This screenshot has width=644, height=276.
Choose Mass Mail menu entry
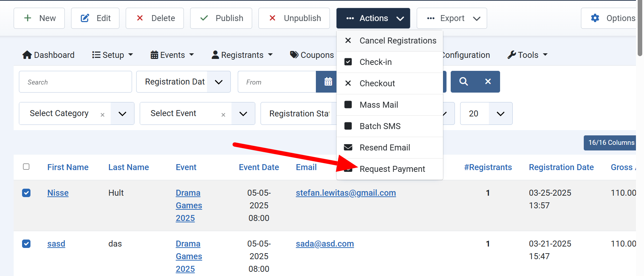tap(390, 105)
